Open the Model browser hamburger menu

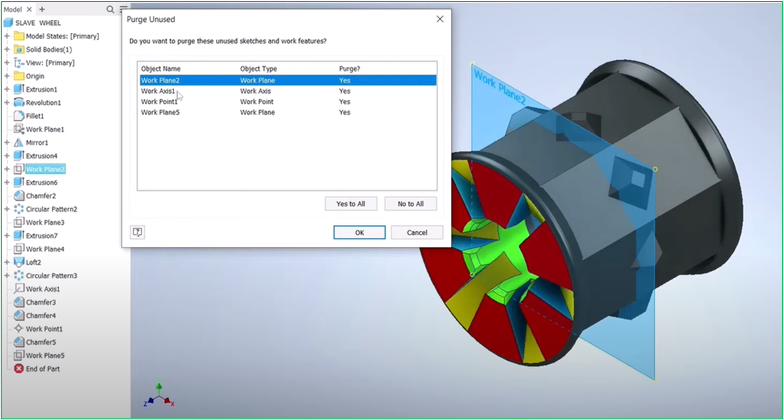click(123, 9)
